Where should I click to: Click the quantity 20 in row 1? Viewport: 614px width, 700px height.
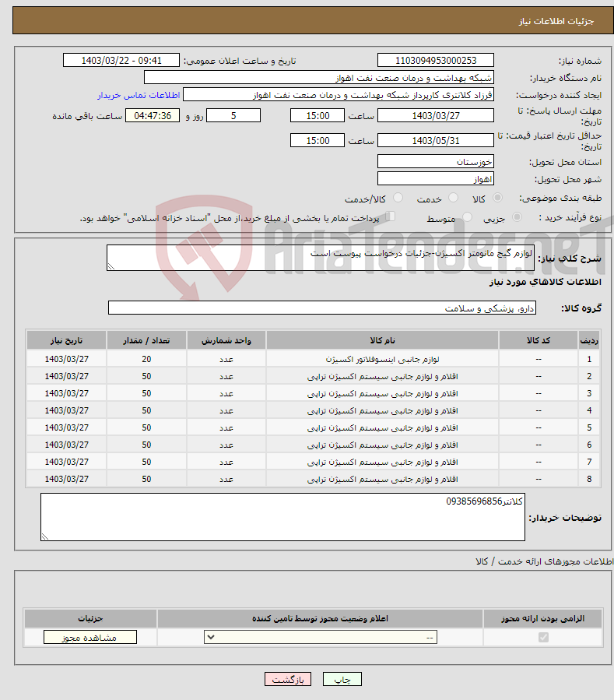146,360
